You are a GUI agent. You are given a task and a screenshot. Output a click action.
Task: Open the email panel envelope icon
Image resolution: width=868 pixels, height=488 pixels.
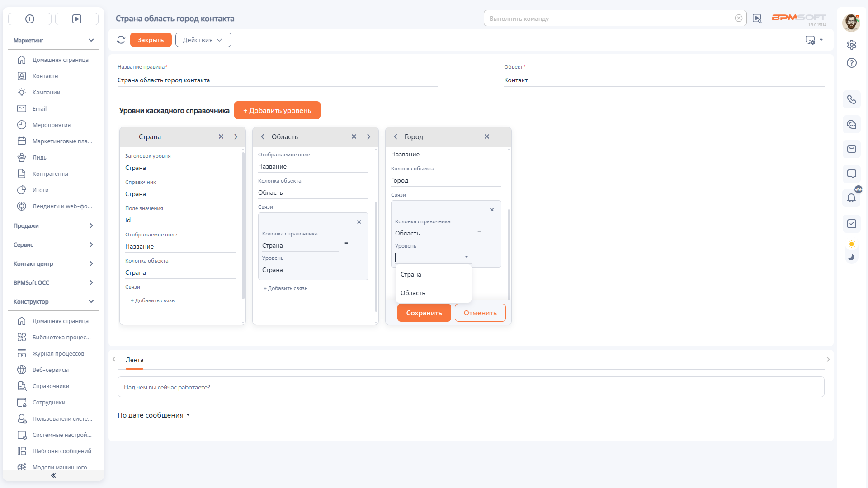click(851, 149)
